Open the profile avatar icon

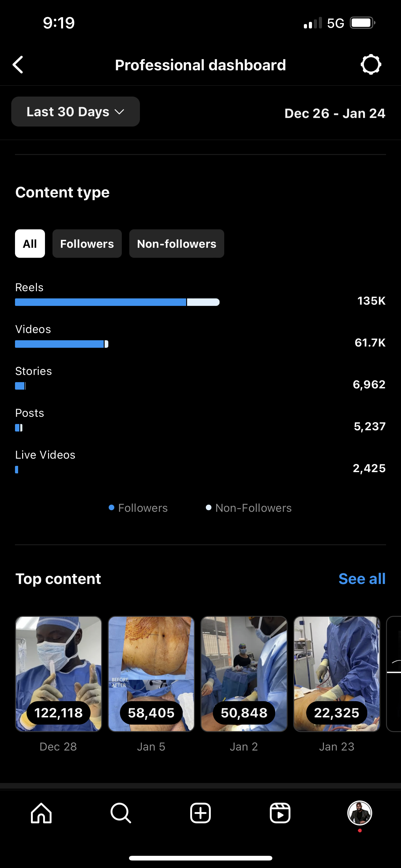pyautogui.click(x=359, y=813)
